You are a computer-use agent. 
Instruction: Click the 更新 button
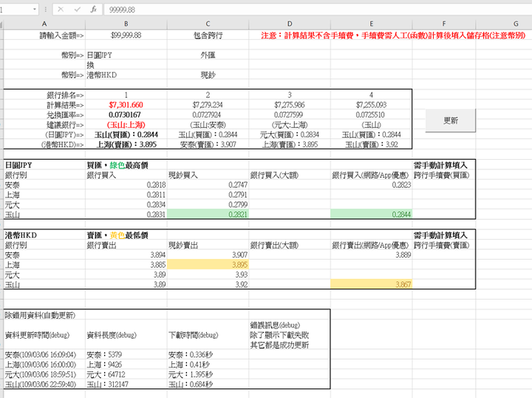[451, 121]
